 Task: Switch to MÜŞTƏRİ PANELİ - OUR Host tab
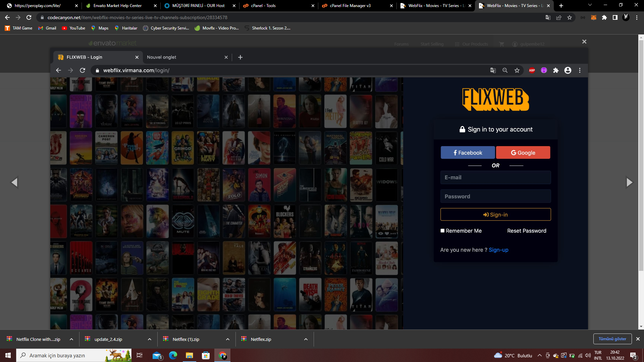tap(199, 6)
